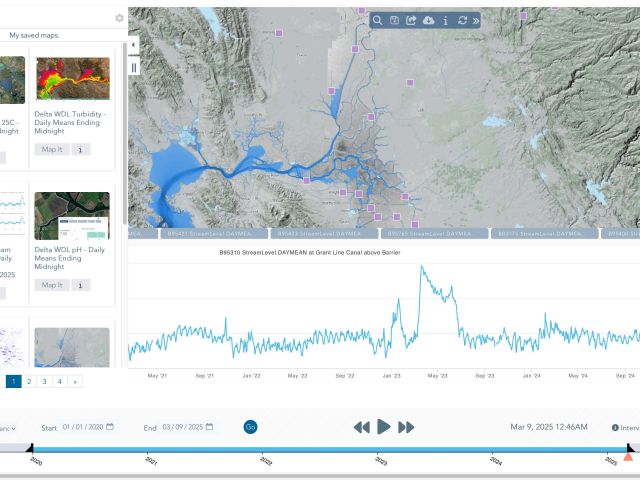The height and width of the screenshot is (480, 640).
Task: Collapse the left side panel arrow
Action: coord(134,44)
